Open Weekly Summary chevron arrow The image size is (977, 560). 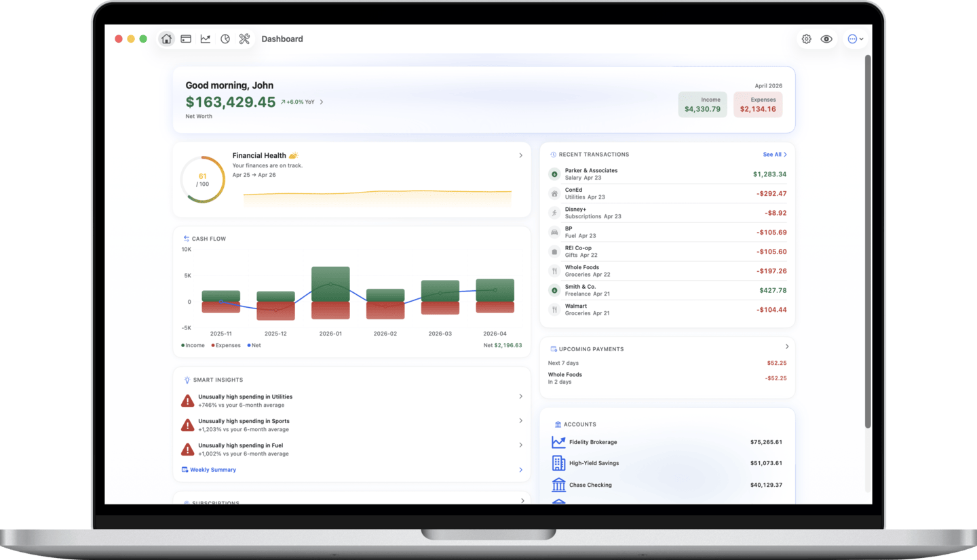pyautogui.click(x=520, y=470)
